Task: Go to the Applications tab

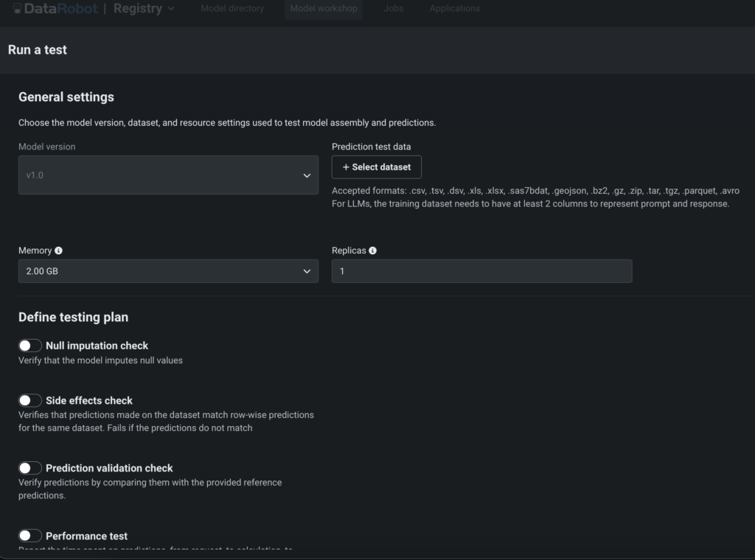Action: click(x=454, y=9)
